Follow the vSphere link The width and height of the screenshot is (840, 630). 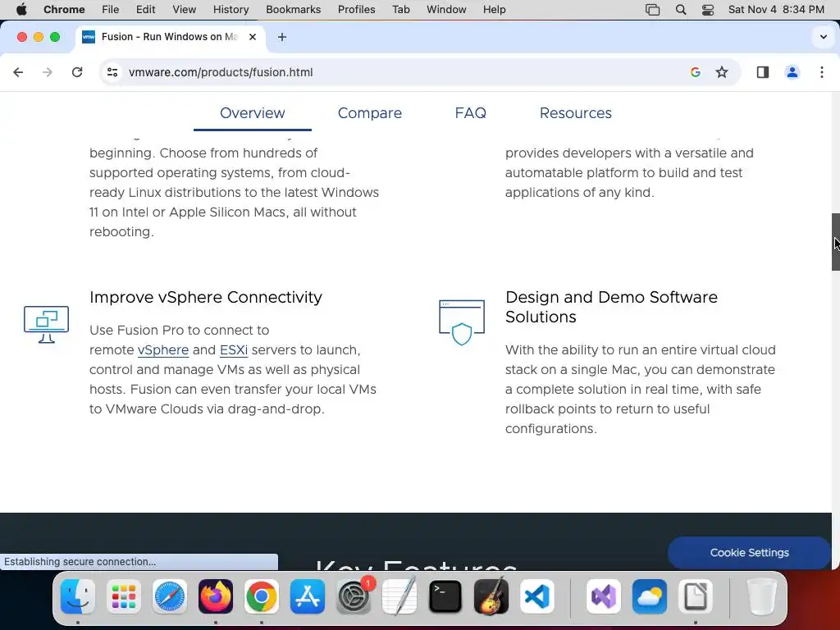pyautogui.click(x=163, y=349)
